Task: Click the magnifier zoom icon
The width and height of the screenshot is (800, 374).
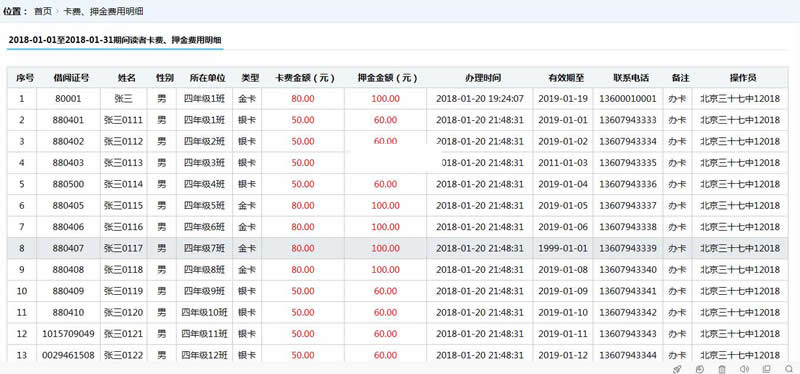Action: pyautogui.click(x=789, y=369)
